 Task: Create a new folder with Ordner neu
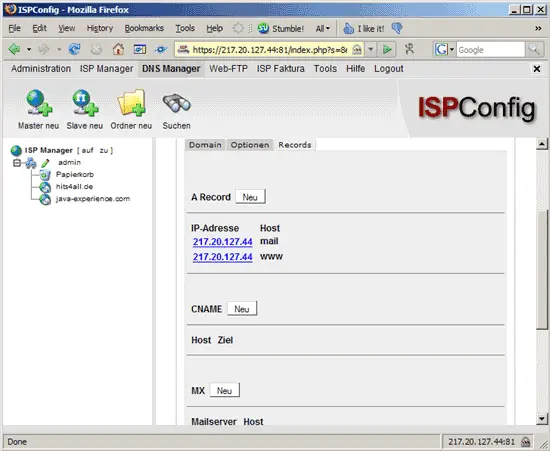pos(131,102)
